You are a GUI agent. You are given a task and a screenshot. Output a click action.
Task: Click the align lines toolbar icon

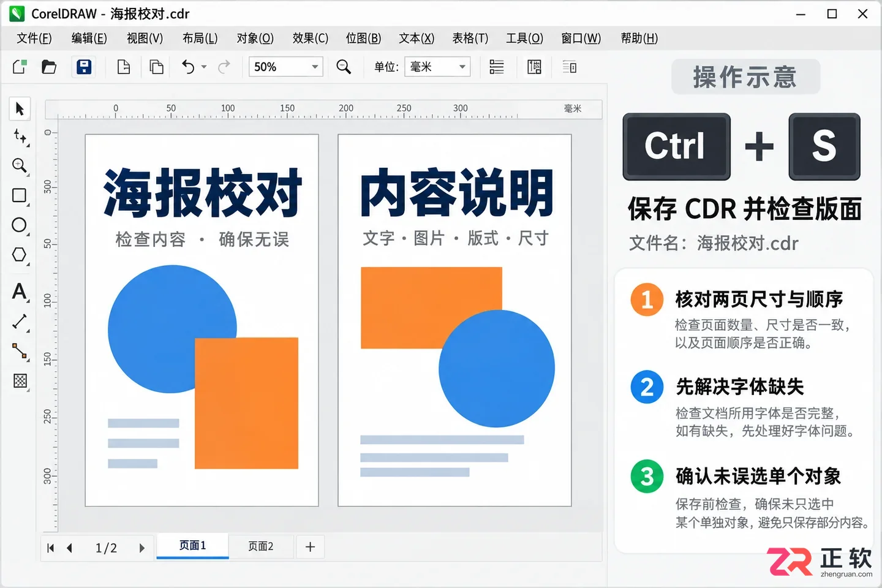(x=497, y=67)
